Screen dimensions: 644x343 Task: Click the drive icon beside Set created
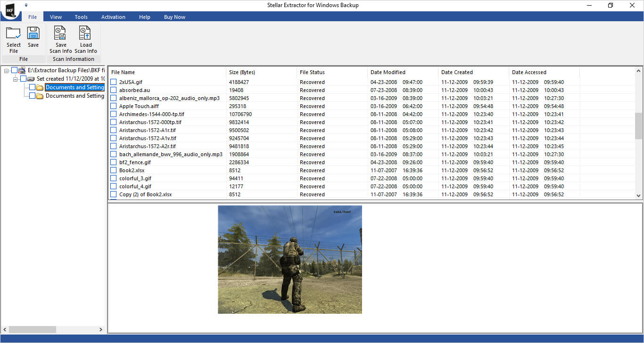(x=31, y=79)
